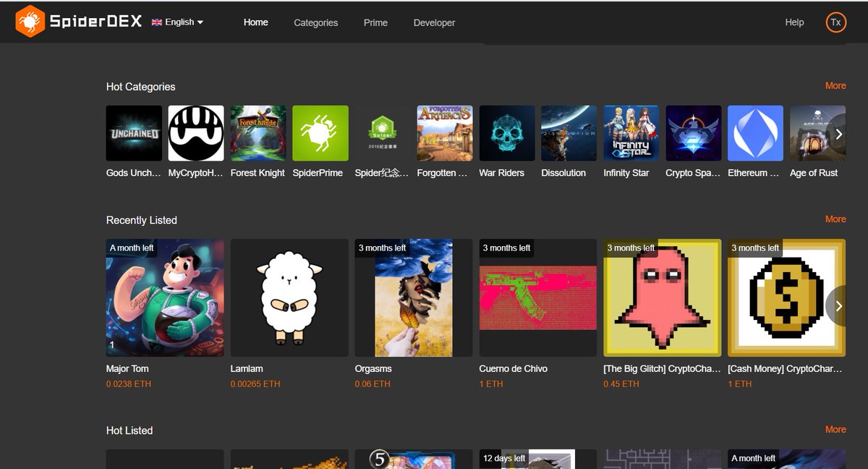Open the War Riders skull icon
Image resolution: width=868 pixels, height=469 pixels.
tap(507, 133)
